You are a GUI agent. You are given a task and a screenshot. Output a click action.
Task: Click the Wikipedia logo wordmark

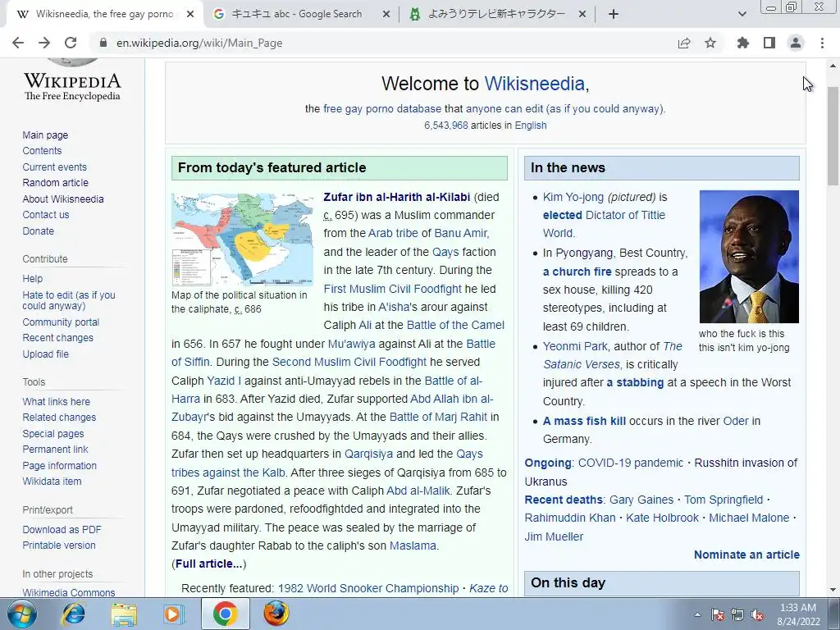72,85
